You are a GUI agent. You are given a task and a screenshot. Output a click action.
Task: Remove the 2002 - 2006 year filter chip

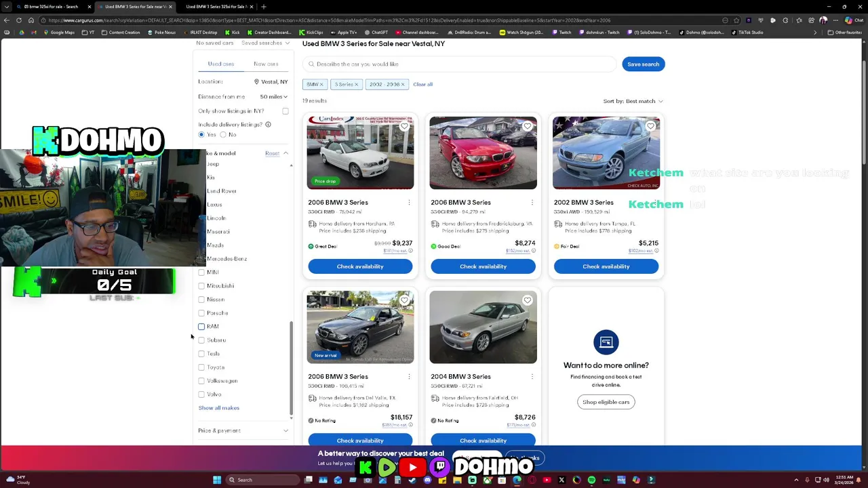(402, 84)
